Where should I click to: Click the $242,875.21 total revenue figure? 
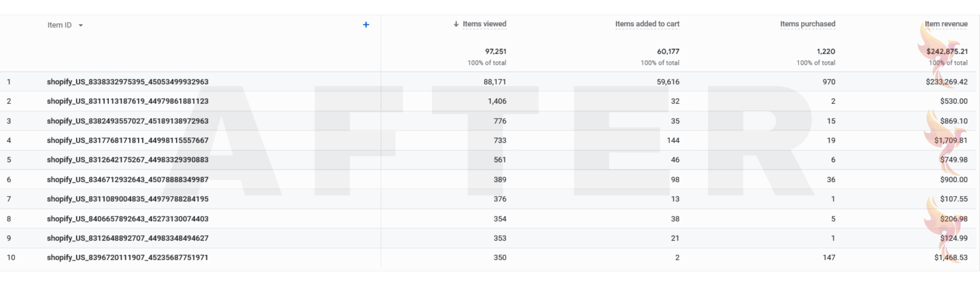(947, 52)
